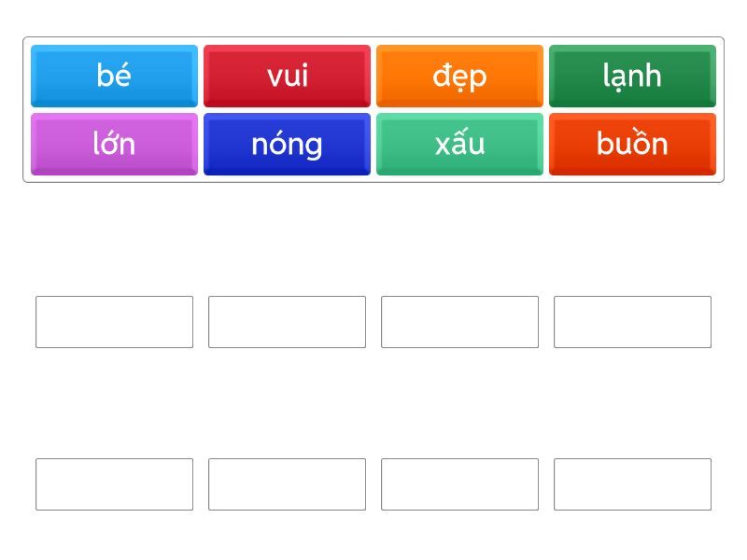The height and width of the screenshot is (560, 747).
Task: Select the red 'vui' tile
Action: pyautogui.click(x=287, y=76)
